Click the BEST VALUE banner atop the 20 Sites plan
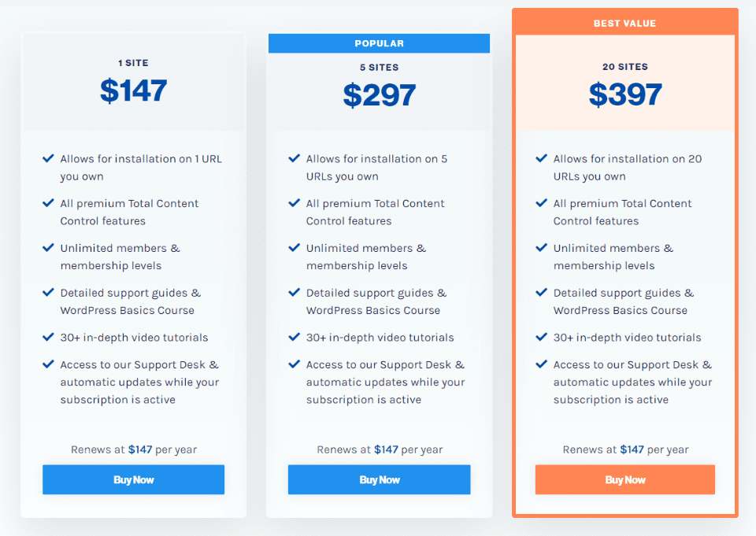Image resolution: width=756 pixels, height=536 pixels. click(624, 23)
